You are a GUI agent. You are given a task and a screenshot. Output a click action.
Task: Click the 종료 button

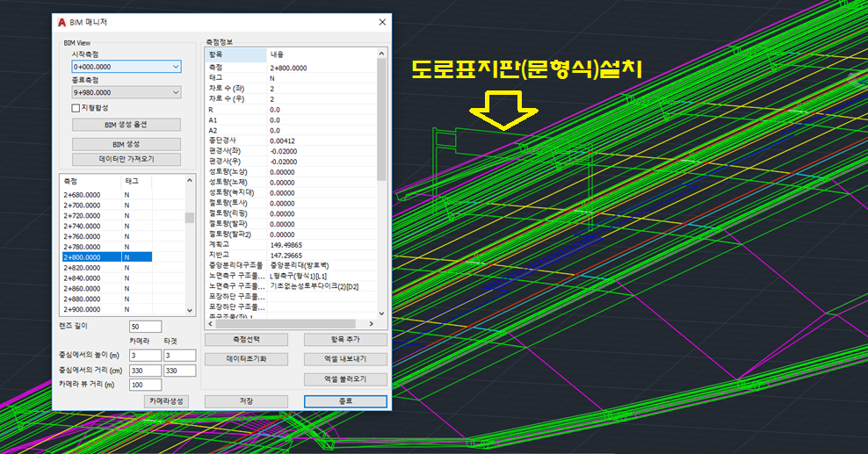pos(345,401)
